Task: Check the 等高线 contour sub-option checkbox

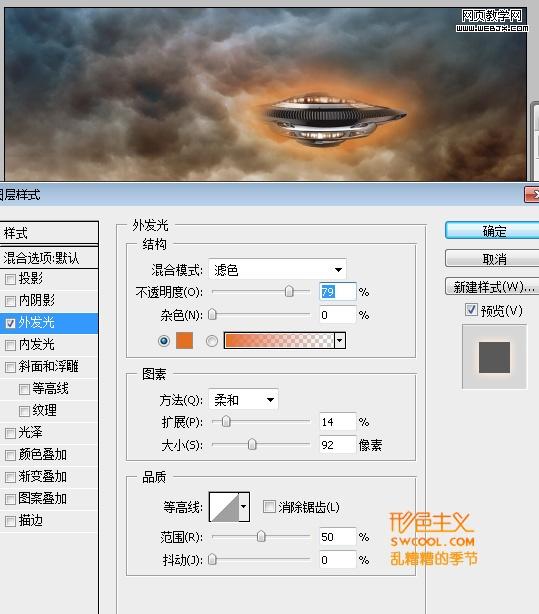Action: 24,389
